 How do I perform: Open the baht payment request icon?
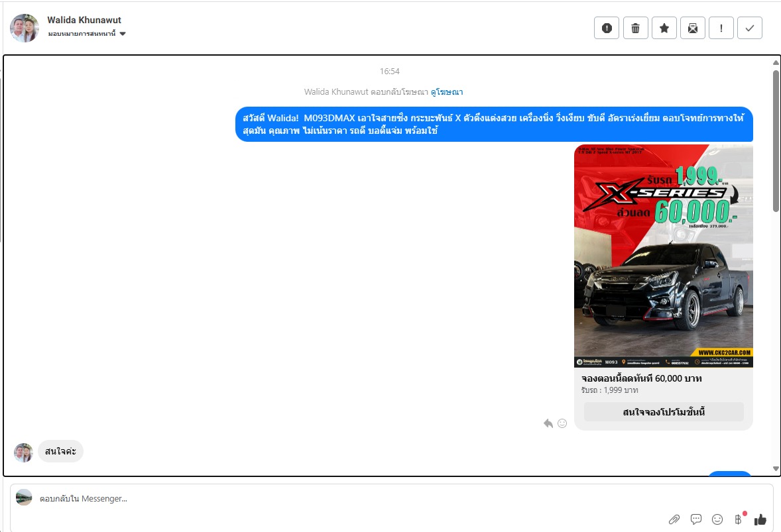738,519
